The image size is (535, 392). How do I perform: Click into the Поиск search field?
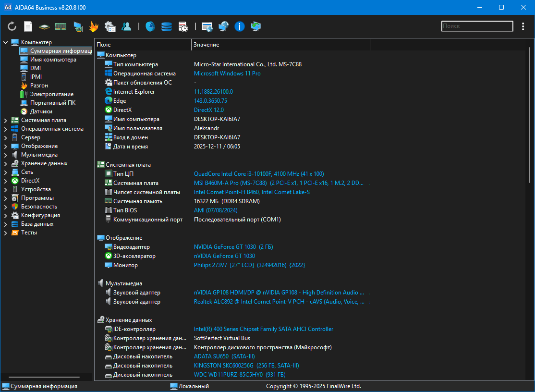click(x=476, y=26)
